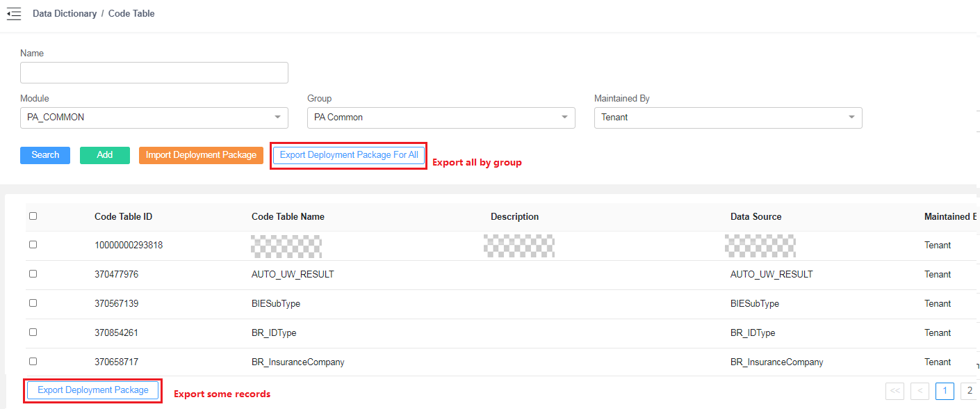The height and width of the screenshot is (409, 980).
Task: Open the Maintained By dropdown
Action: [728, 118]
